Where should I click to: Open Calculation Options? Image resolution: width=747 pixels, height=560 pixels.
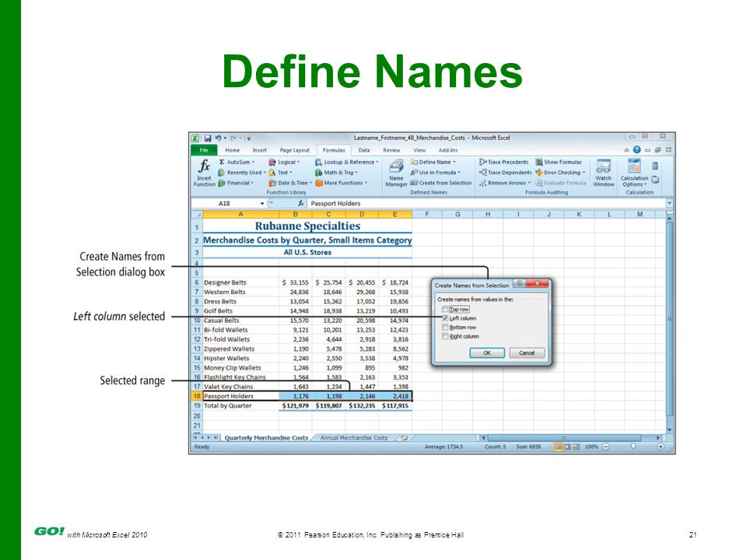coord(634,173)
